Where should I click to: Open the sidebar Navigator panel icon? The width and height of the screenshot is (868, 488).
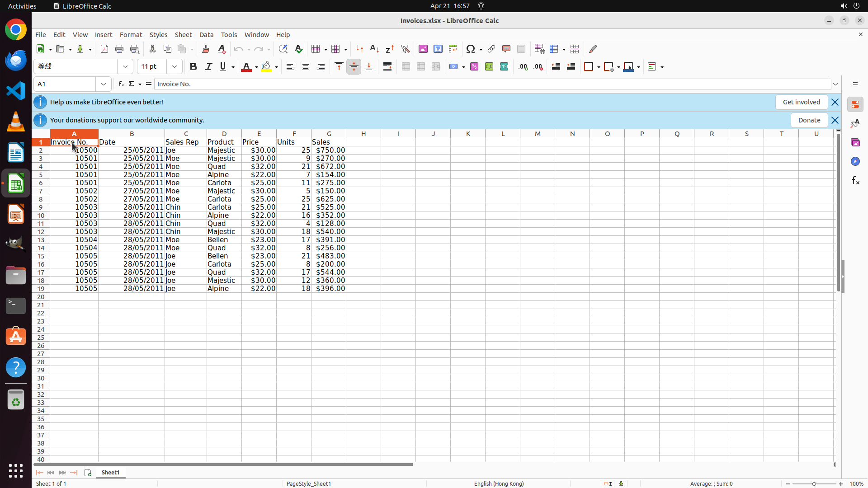point(855,161)
